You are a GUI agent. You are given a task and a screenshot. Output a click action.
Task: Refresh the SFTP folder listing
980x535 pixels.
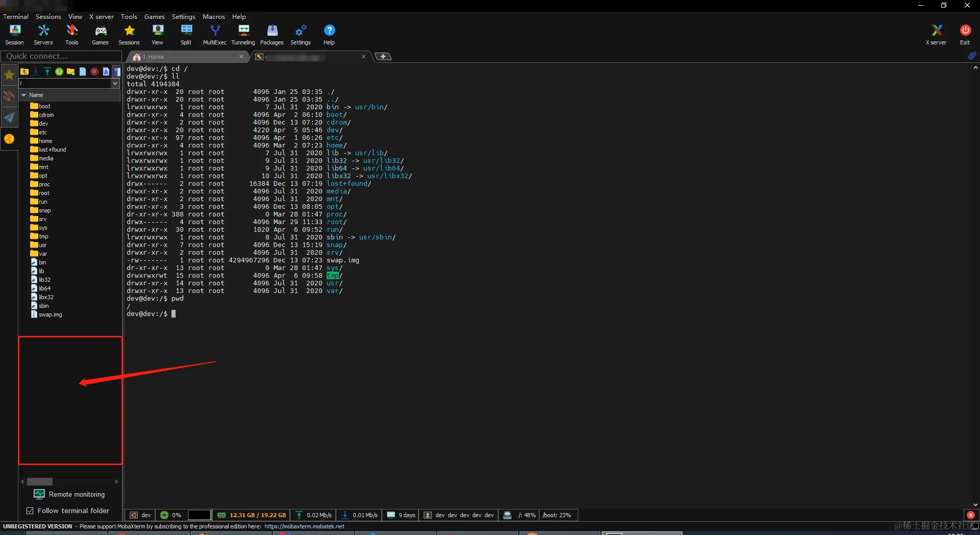(59, 71)
